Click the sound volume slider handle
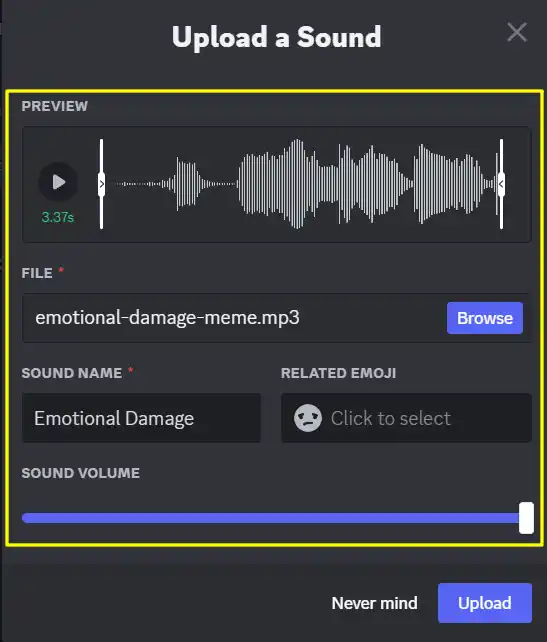The height and width of the screenshot is (642, 547). pyautogui.click(x=526, y=518)
